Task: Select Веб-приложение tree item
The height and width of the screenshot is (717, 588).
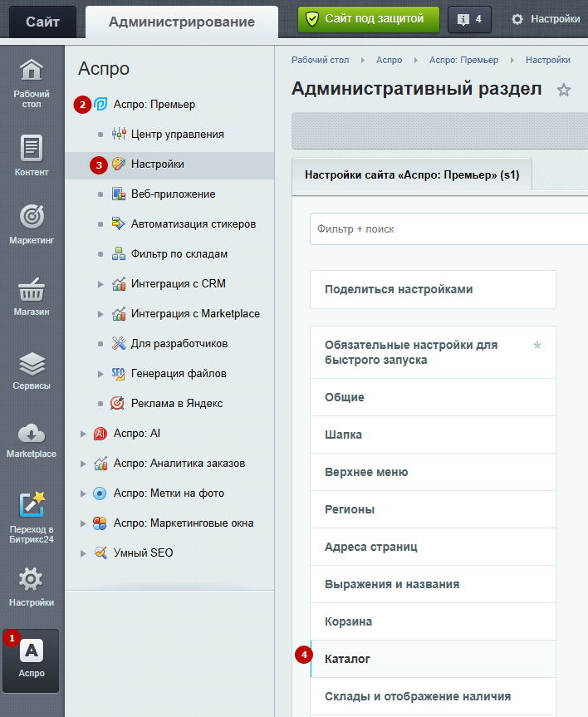Action: 174,194
